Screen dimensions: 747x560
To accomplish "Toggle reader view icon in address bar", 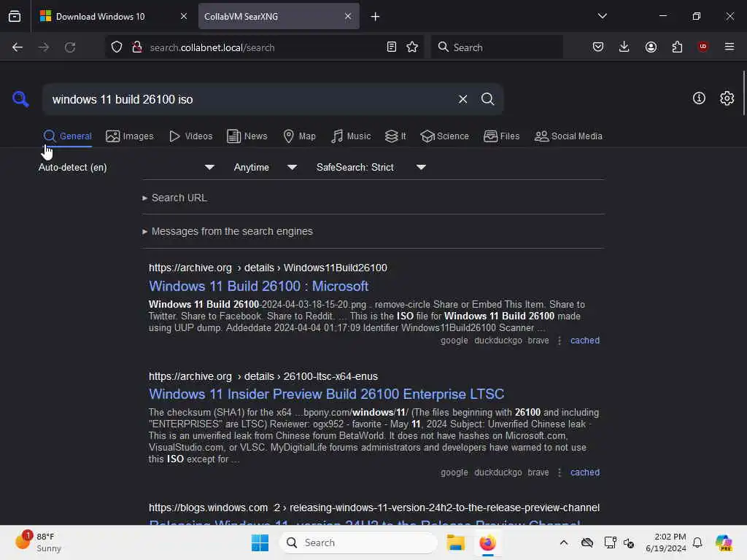I will pyautogui.click(x=391, y=47).
